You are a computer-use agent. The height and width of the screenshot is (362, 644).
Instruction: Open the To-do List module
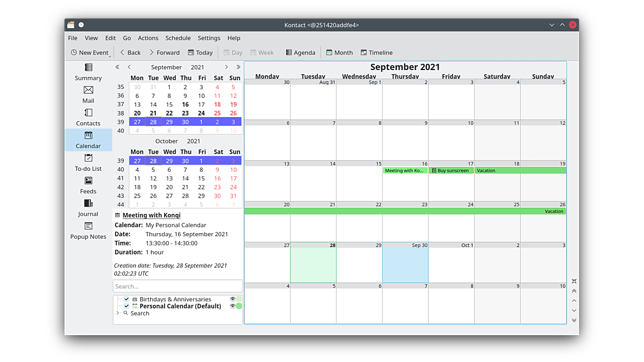(x=88, y=162)
